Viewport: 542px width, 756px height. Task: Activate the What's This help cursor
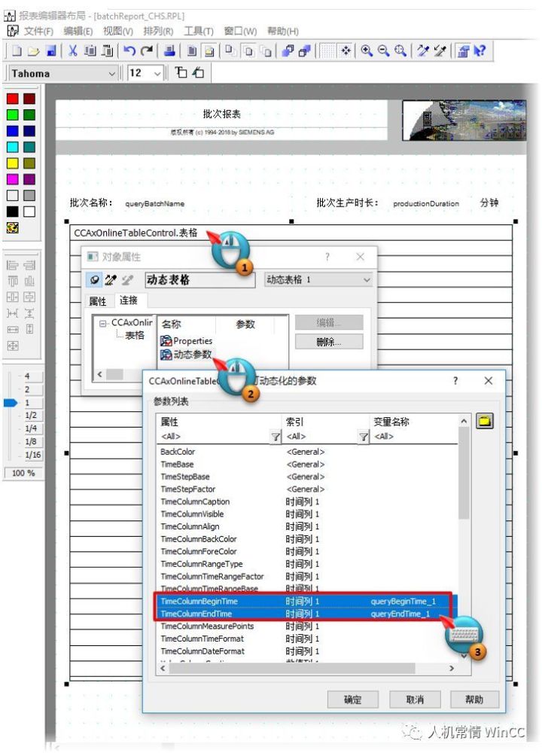coord(480,50)
